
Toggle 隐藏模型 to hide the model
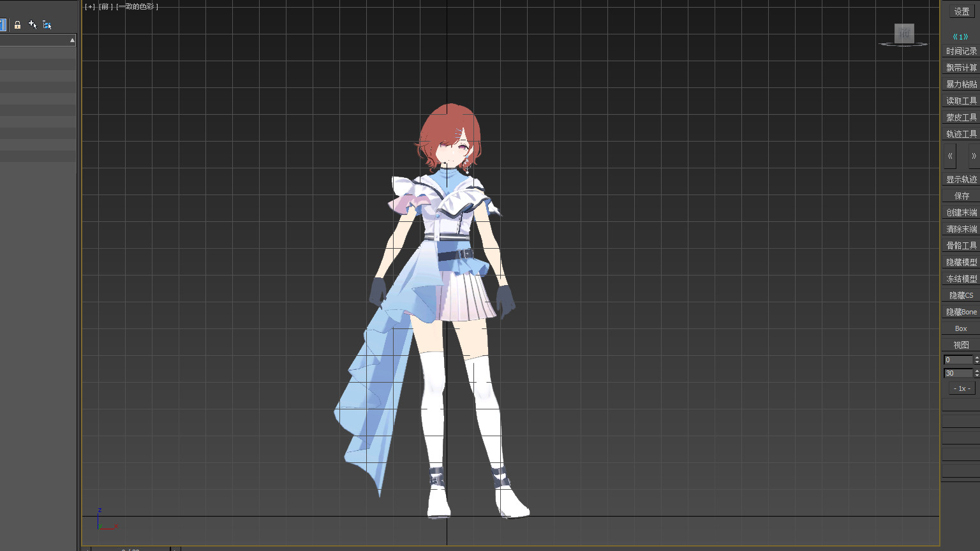click(961, 262)
